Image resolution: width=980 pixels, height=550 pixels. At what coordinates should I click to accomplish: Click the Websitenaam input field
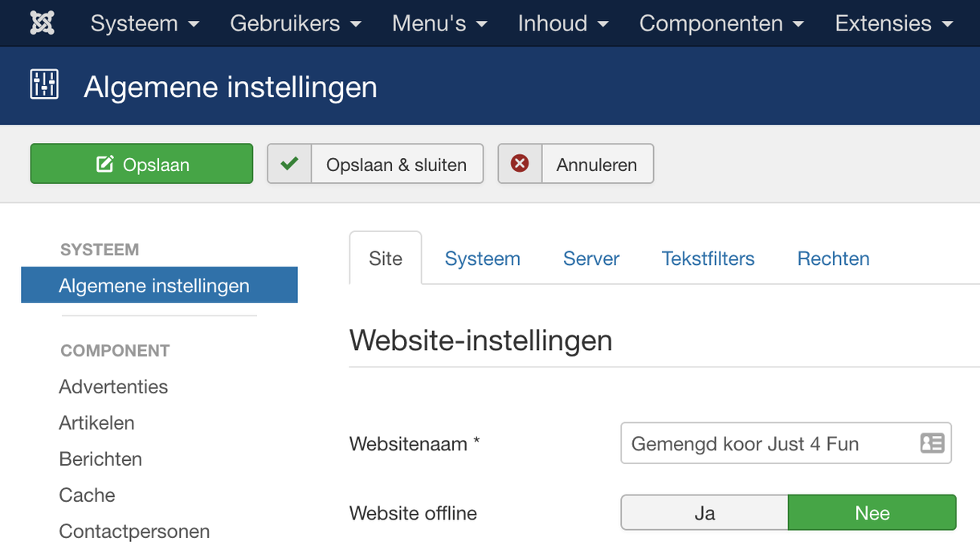pos(786,443)
